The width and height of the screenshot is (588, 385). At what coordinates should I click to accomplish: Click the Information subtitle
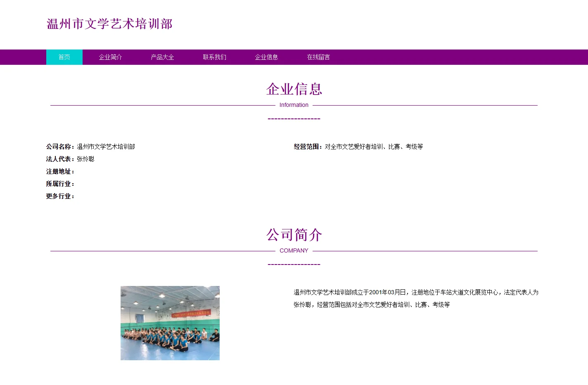point(294,105)
